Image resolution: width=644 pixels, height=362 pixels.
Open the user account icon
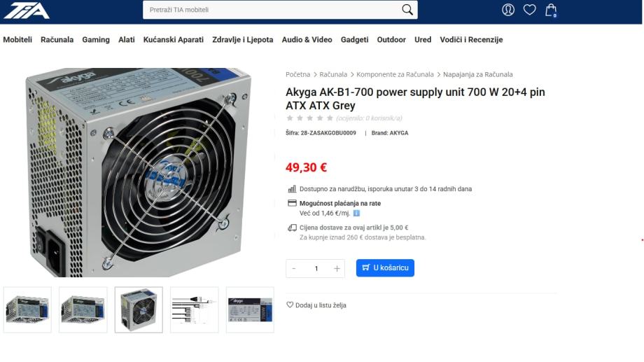(508, 9)
